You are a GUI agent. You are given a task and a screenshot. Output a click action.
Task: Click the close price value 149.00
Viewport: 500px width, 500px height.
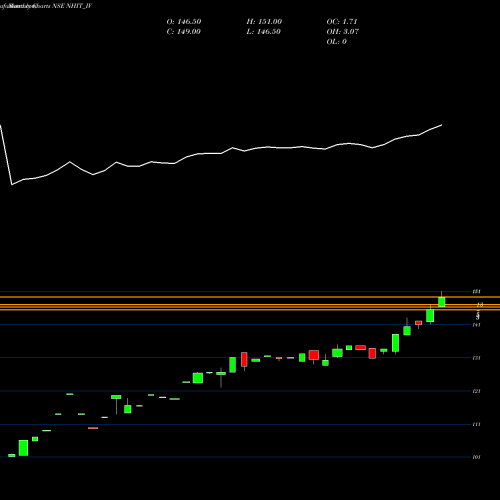(189, 32)
